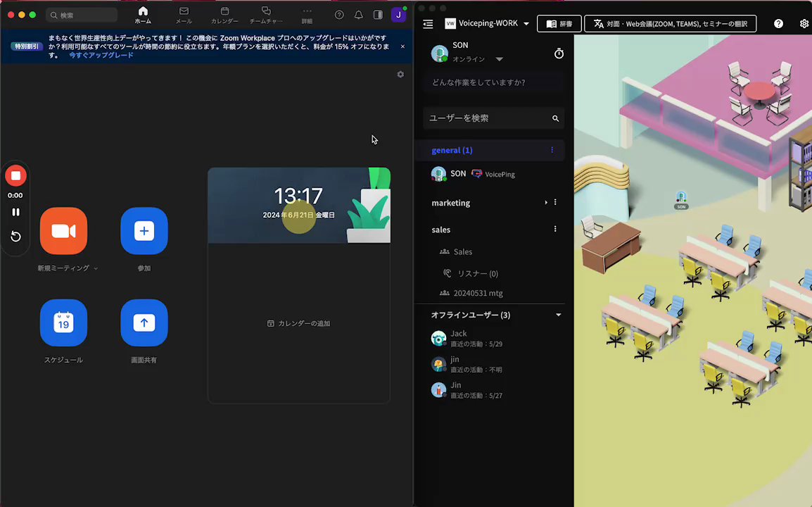Open the Zoom profile avatar J
The height and width of the screenshot is (507, 812).
tap(398, 15)
